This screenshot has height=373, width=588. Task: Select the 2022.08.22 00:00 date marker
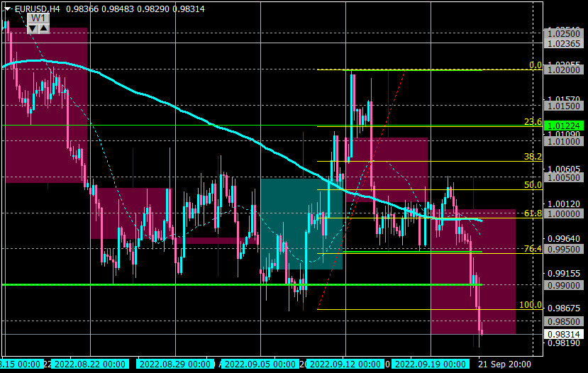(x=90, y=364)
